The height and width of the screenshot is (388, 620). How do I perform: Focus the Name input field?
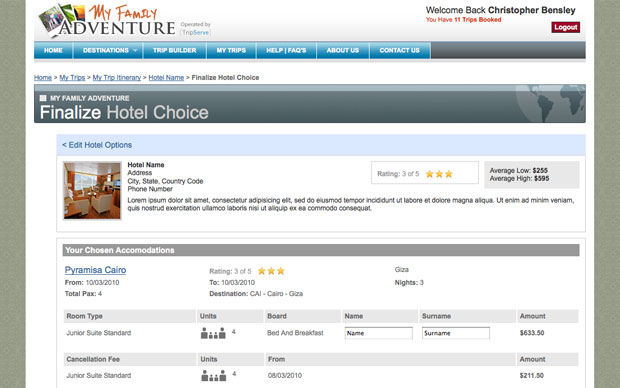pos(378,333)
